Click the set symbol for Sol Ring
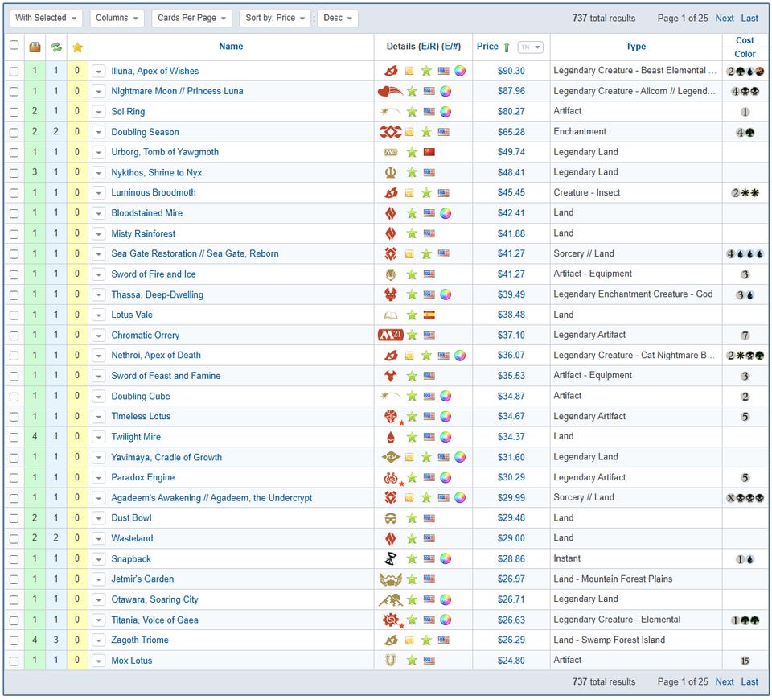 pyautogui.click(x=391, y=111)
